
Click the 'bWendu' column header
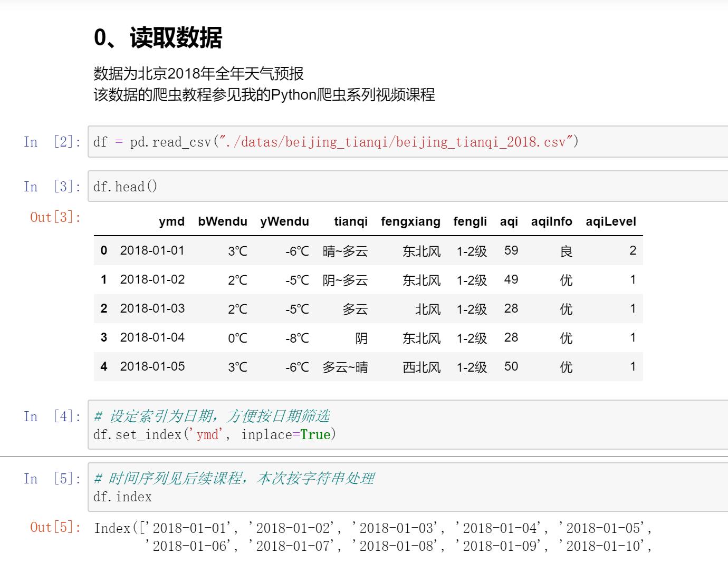click(x=223, y=221)
